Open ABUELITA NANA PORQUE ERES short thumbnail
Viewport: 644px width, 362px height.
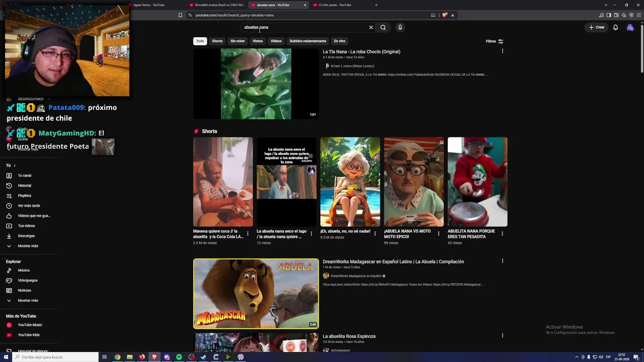click(477, 182)
